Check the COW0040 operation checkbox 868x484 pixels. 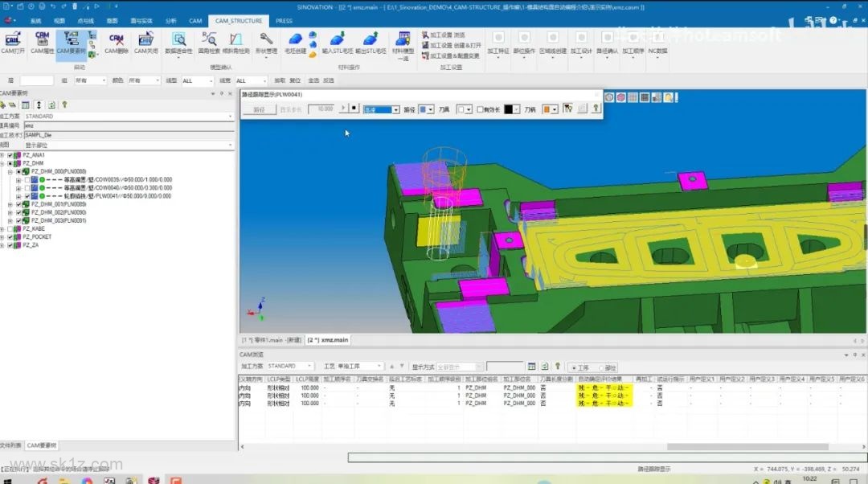point(27,188)
